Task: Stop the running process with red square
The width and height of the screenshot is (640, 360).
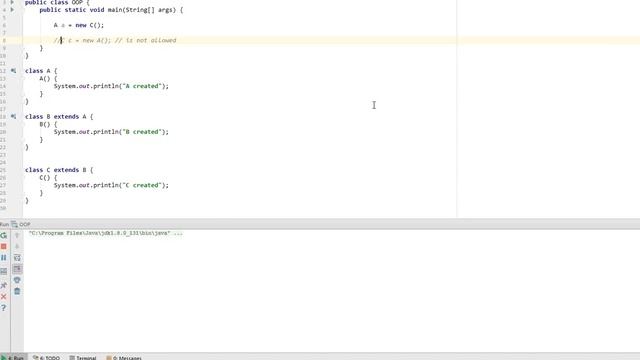Action: (x=4, y=247)
